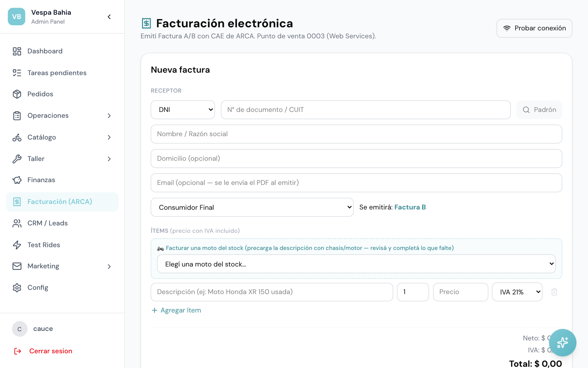Image resolution: width=588 pixels, height=368 pixels.
Task: Select Facturación (ARCA) menu item
Action: 62,202
